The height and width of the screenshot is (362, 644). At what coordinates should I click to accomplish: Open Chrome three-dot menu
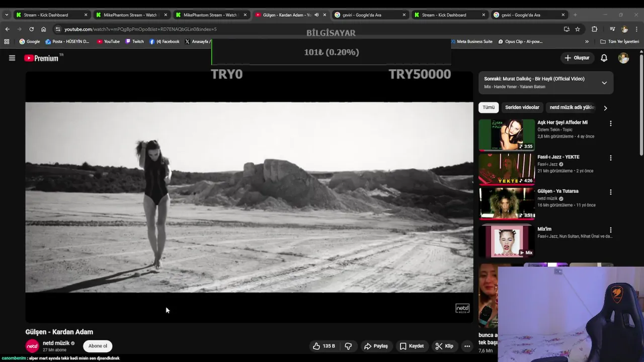pos(636,29)
